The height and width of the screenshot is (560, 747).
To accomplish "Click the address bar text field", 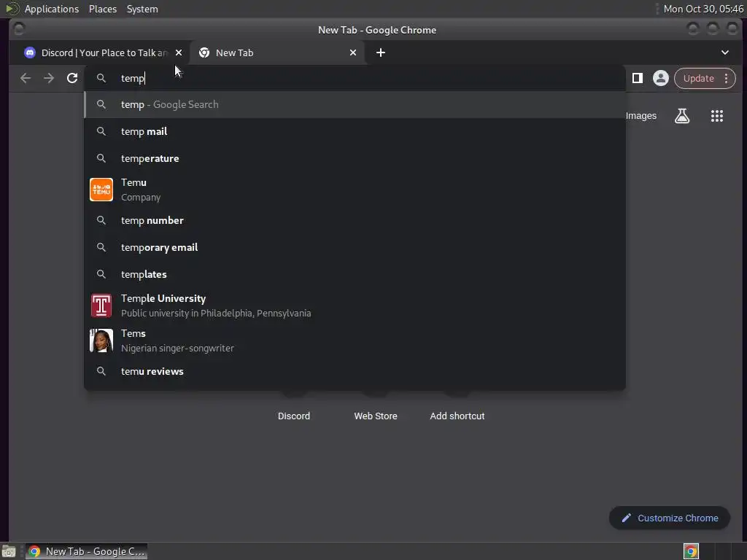I will [x=355, y=78].
